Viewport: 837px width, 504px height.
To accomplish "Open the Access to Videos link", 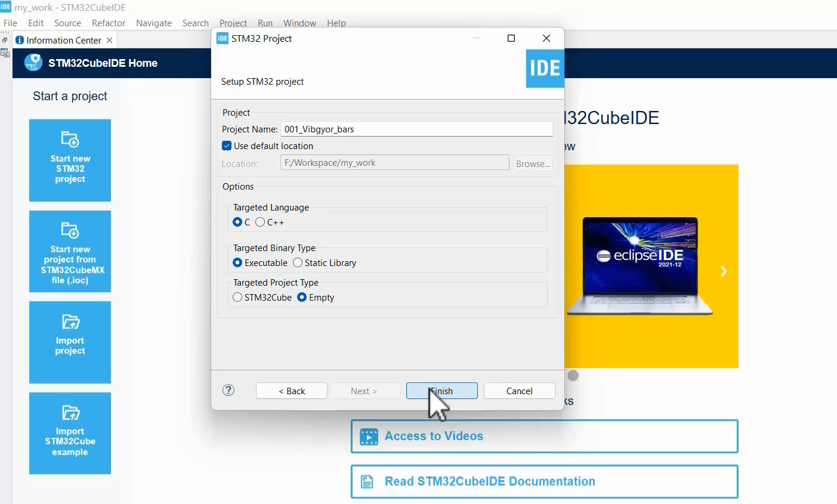I will click(x=544, y=436).
